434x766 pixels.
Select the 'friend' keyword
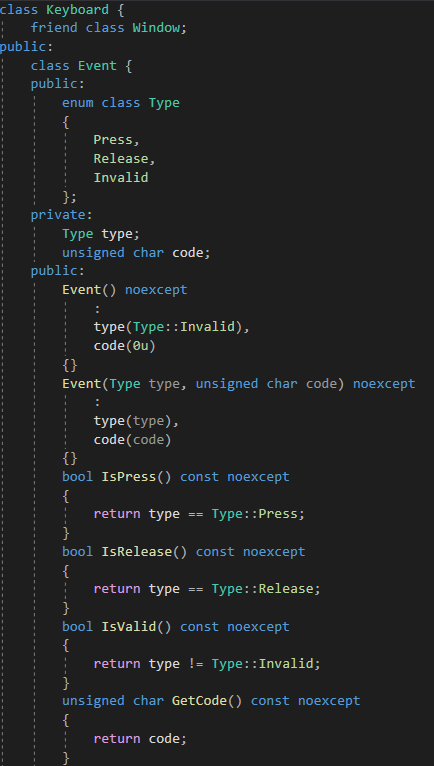(x=54, y=28)
